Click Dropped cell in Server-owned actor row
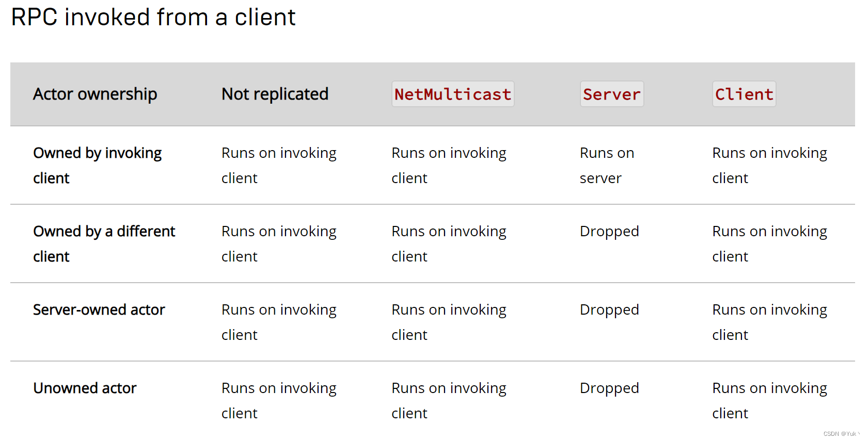Viewport: 868px width, 441px height. 609,310
